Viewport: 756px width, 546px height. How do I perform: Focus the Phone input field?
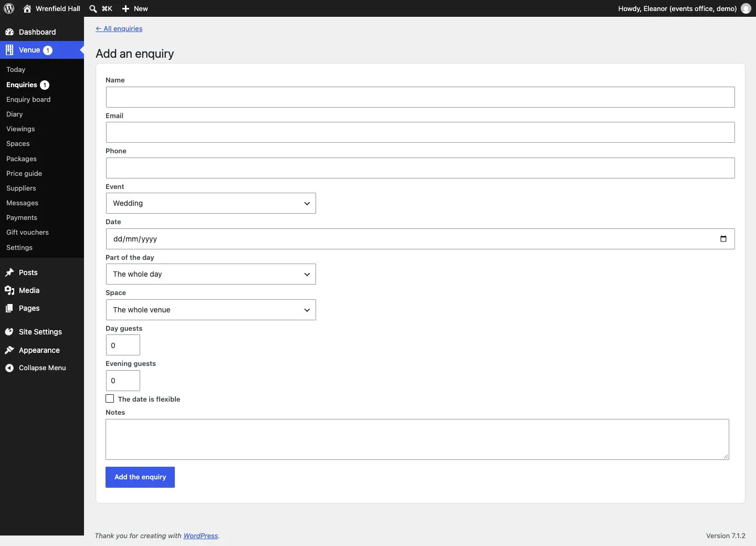click(421, 168)
